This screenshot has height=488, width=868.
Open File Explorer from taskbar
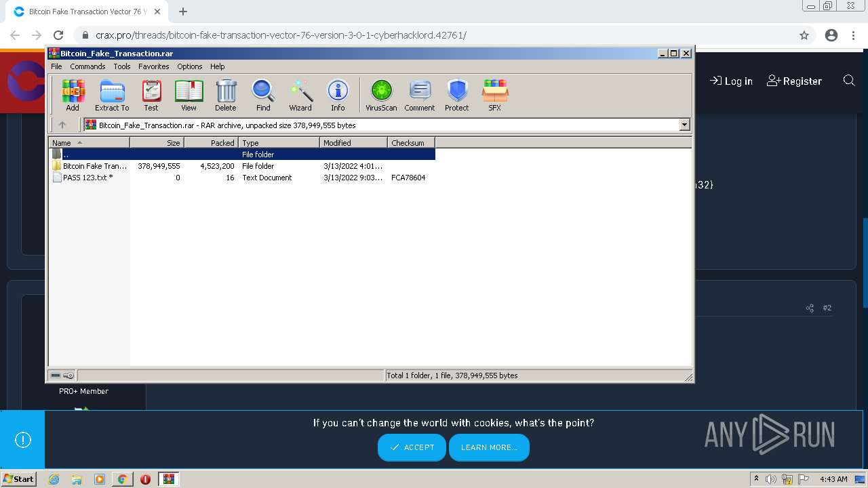click(77, 479)
